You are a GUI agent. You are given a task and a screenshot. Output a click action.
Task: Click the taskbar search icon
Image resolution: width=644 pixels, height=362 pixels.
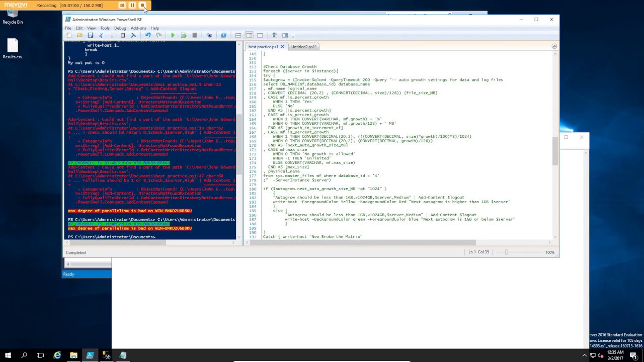click(x=24, y=355)
